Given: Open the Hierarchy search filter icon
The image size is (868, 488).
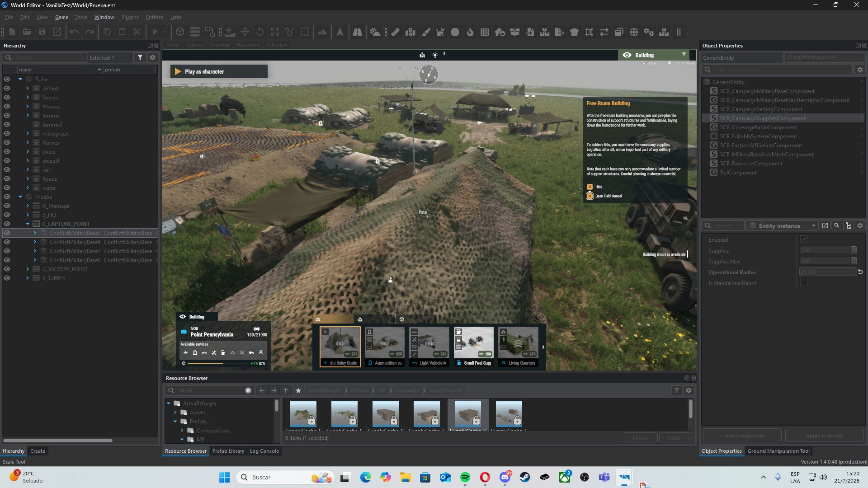Looking at the screenshot, I should [x=140, y=57].
